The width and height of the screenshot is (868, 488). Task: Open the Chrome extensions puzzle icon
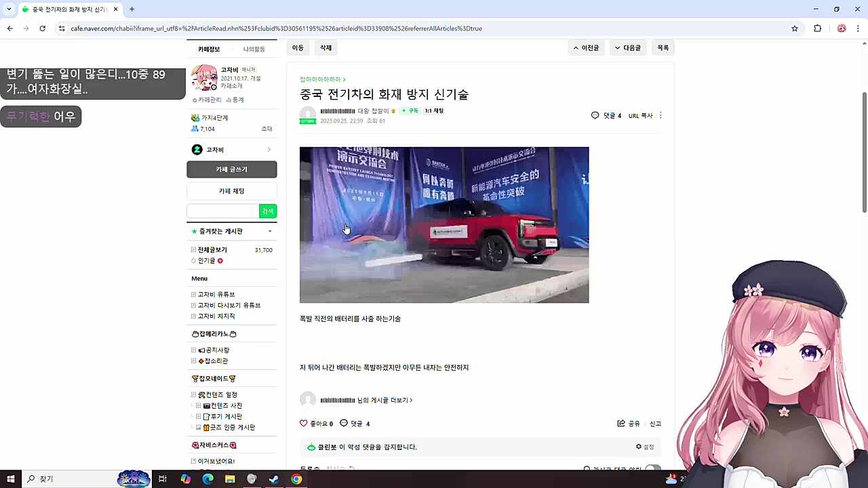817,28
